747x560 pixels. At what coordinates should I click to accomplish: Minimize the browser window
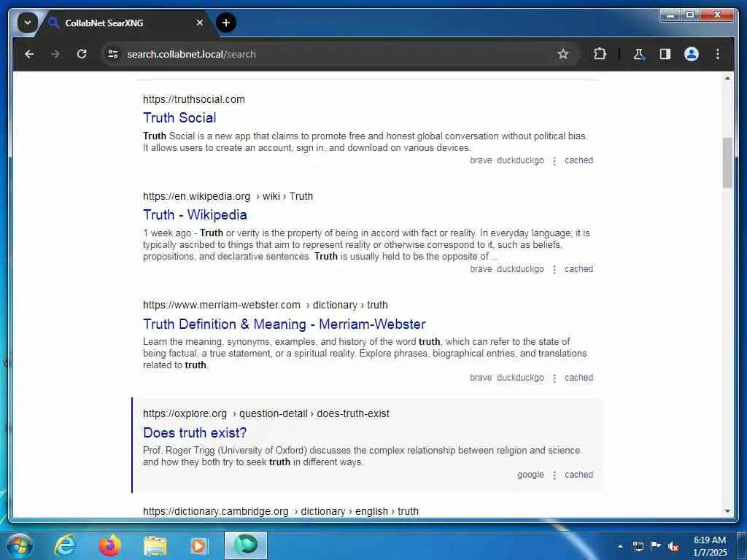click(671, 15)
